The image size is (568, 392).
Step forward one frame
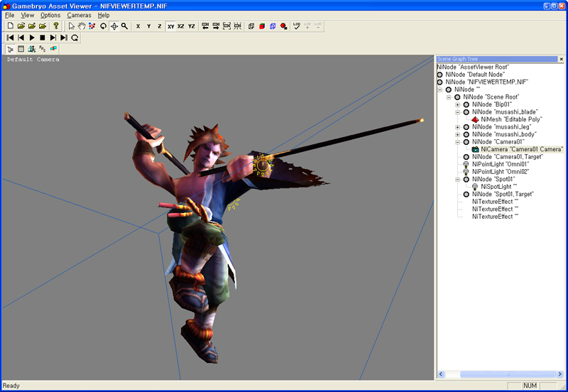[53, 38]
